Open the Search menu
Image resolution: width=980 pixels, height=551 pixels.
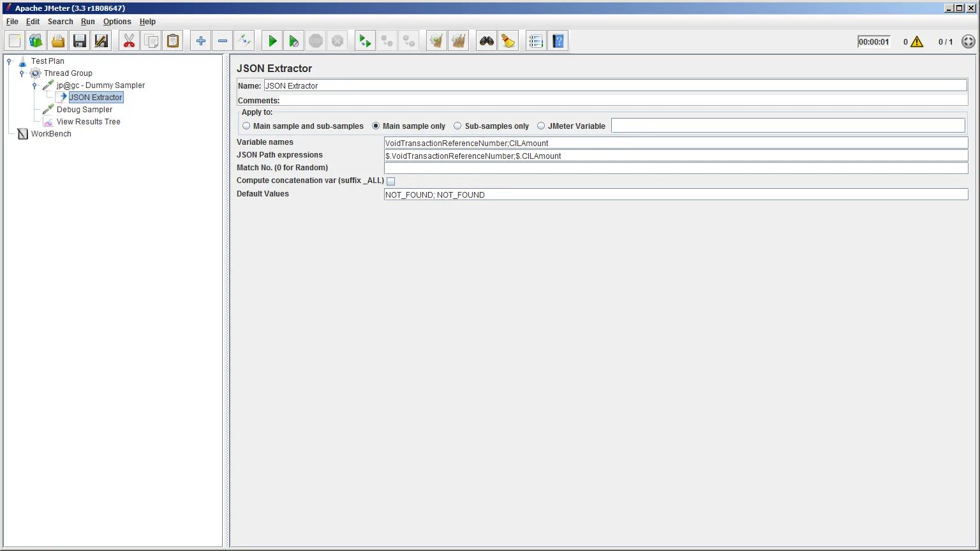[x=60, y=22]
